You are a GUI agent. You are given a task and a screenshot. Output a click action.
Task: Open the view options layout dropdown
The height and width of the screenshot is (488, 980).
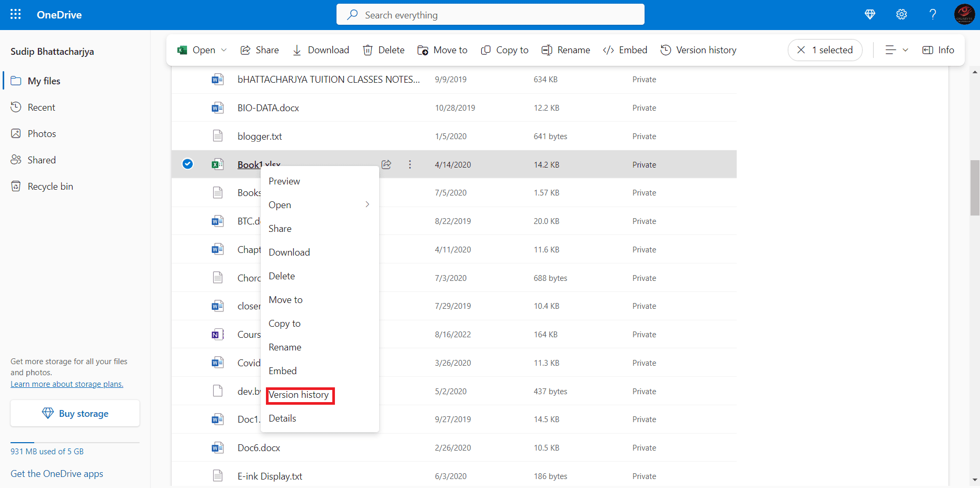pos(897,50)
